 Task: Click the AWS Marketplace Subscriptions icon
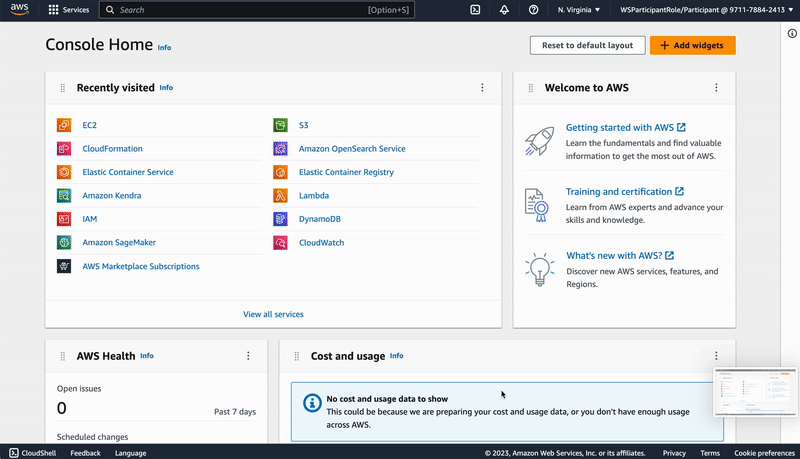64,266
